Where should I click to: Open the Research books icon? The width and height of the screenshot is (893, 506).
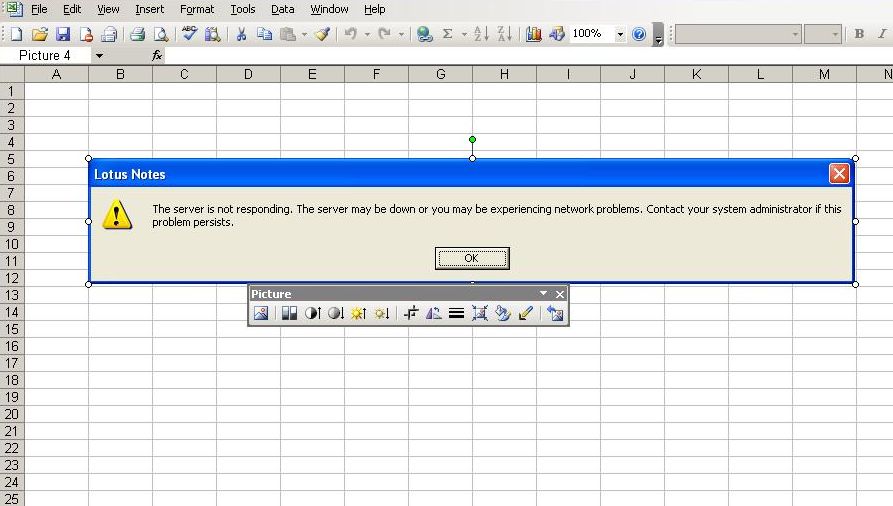212,34
